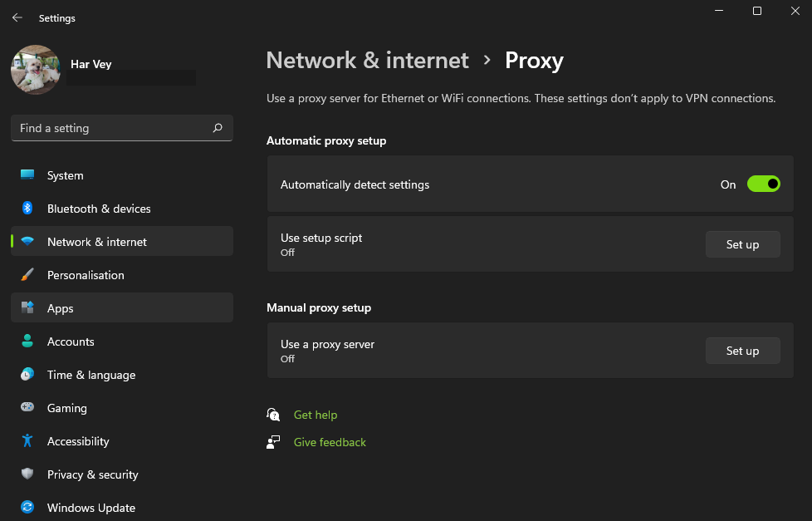Click Set up for Use setup script
Image resolution: width=812 pixels, height=521 pixels.
point(742,244)
